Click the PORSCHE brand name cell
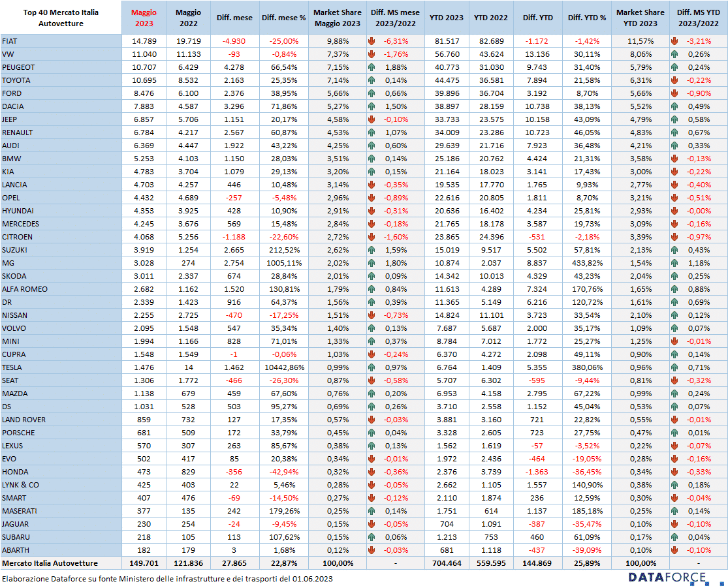Image resolution: width=728 pixels, height=588 pixels. point(61,433)
